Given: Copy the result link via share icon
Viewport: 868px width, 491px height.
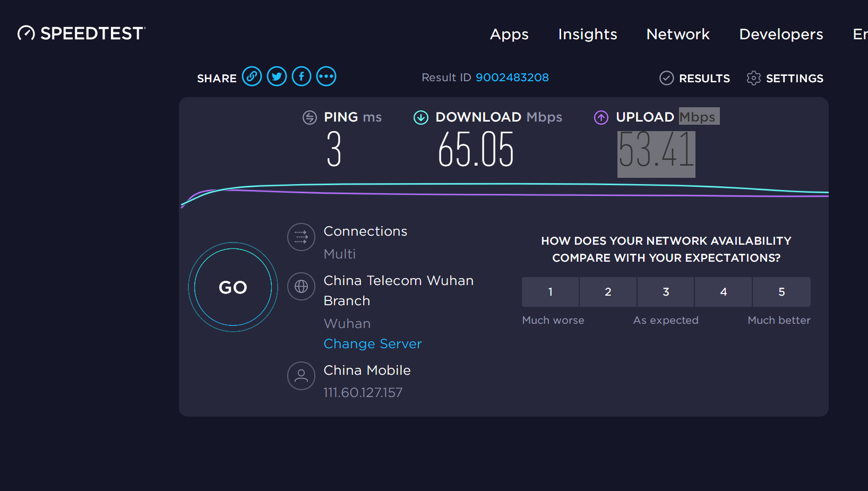Looking at the screenshot, I should (x=252, y=76).
